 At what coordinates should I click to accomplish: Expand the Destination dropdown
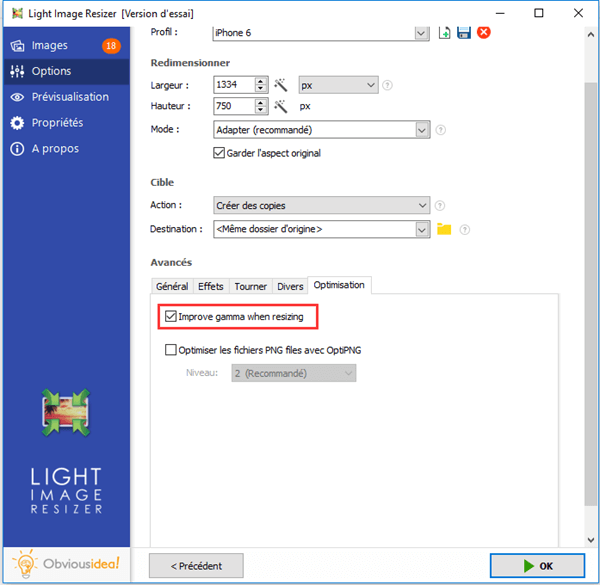[422, 230]
